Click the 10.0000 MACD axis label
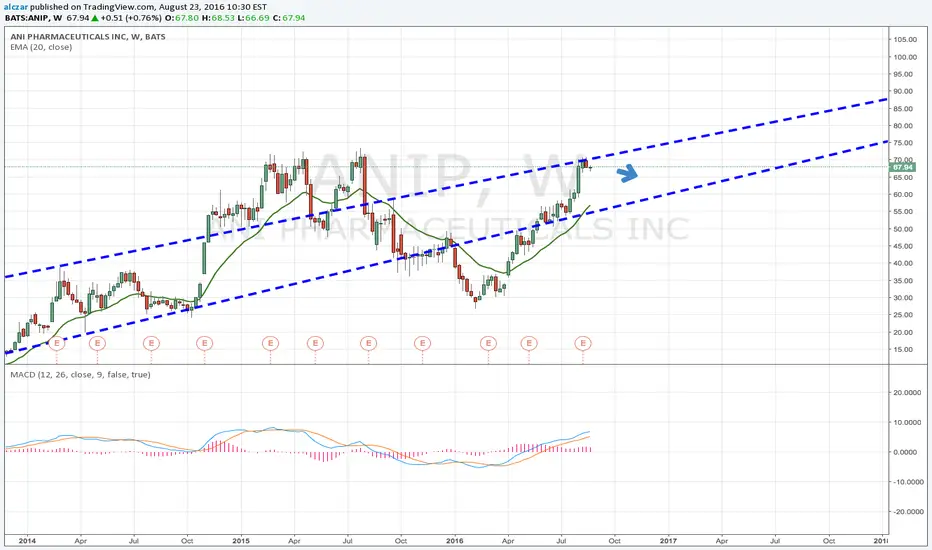 point(908,422)
